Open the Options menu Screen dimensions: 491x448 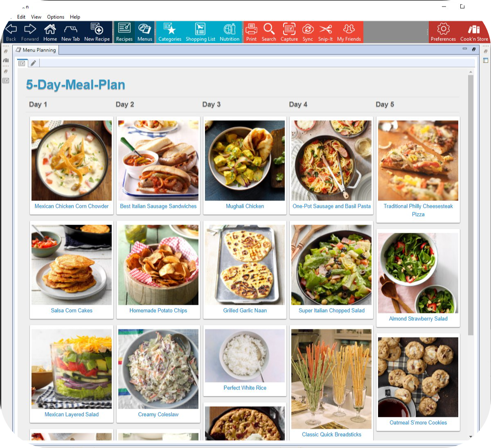(x=56, y=17)
